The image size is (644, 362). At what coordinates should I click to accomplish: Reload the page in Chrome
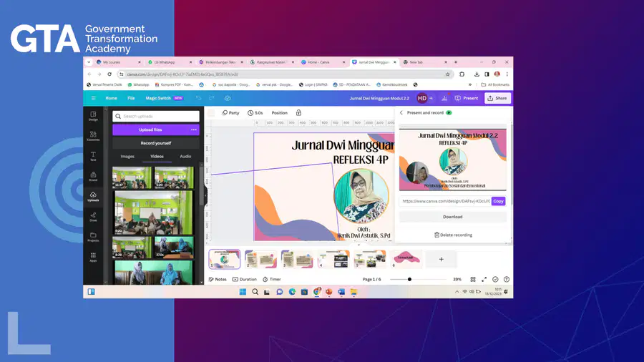coord(109,74)
